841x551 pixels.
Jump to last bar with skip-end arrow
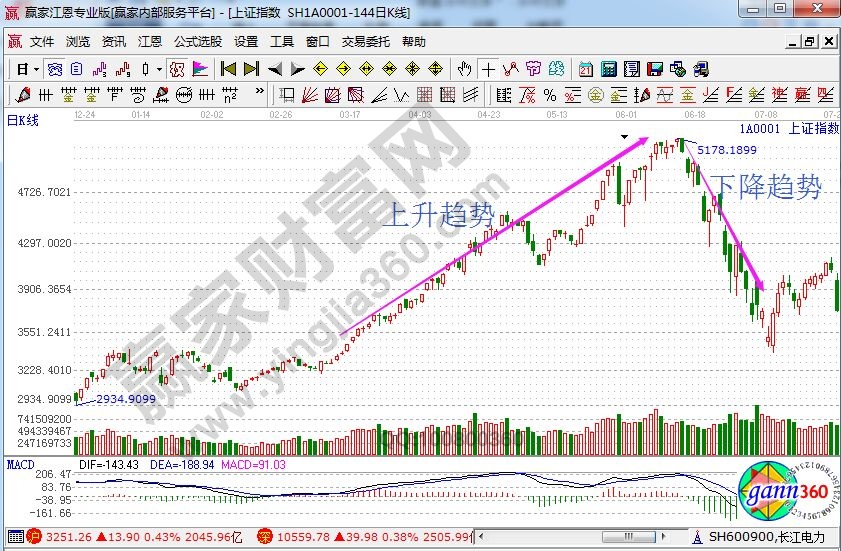(251, 69)
